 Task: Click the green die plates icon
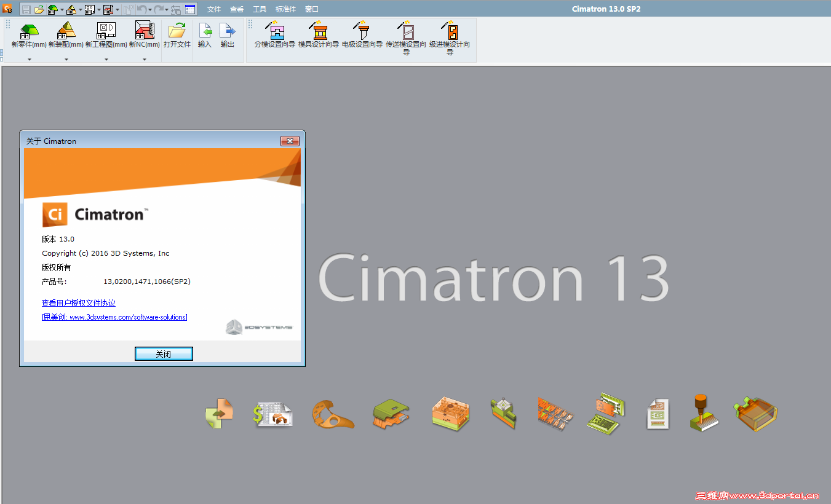(606, 413)
